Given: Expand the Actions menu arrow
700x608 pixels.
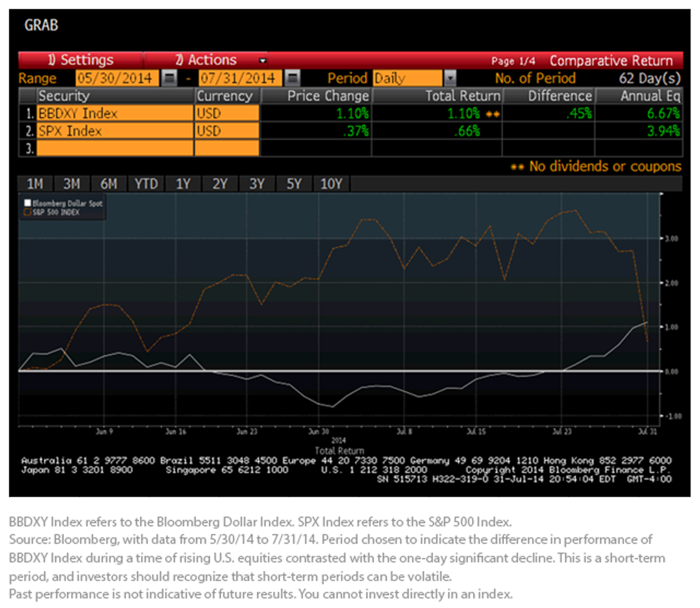Looking at the screenshot, I should point(262,60).
